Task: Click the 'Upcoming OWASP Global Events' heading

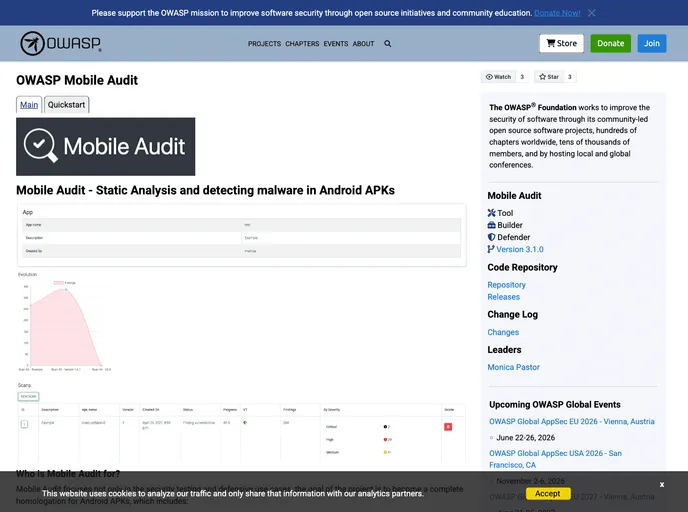Action: pyautogui.click(x=555, y=405)
